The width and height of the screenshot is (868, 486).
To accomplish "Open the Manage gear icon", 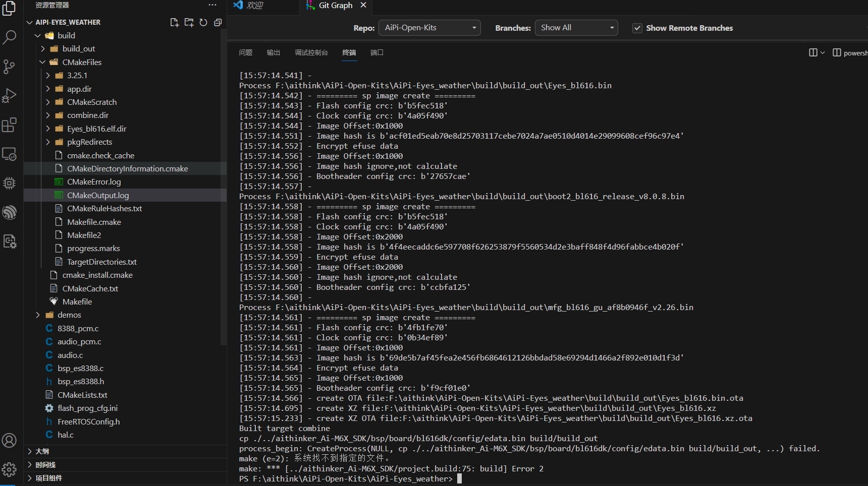I will (x=9, y=470).
